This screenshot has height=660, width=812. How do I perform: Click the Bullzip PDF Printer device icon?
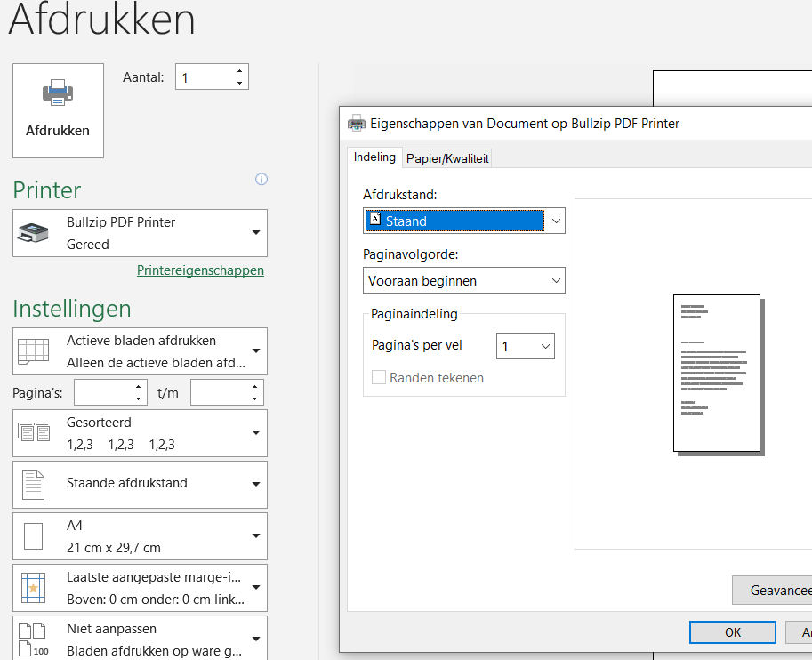tap(35, 233)
